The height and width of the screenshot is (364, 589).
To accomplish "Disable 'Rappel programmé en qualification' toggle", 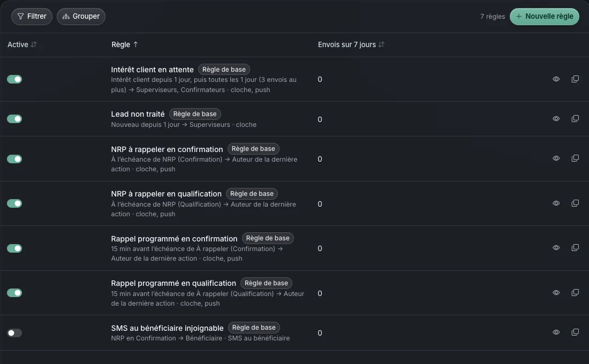I will click(x=14, y=293).
